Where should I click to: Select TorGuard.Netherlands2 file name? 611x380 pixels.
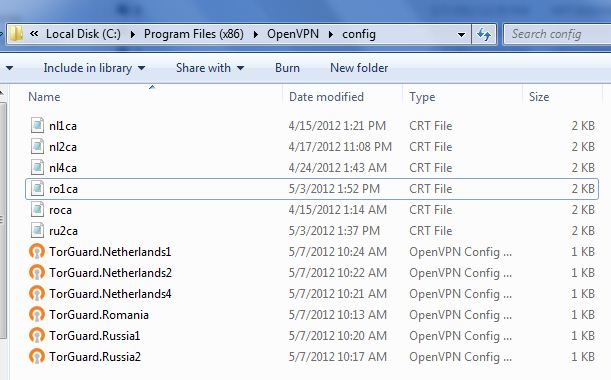click(x=110, y=273)
